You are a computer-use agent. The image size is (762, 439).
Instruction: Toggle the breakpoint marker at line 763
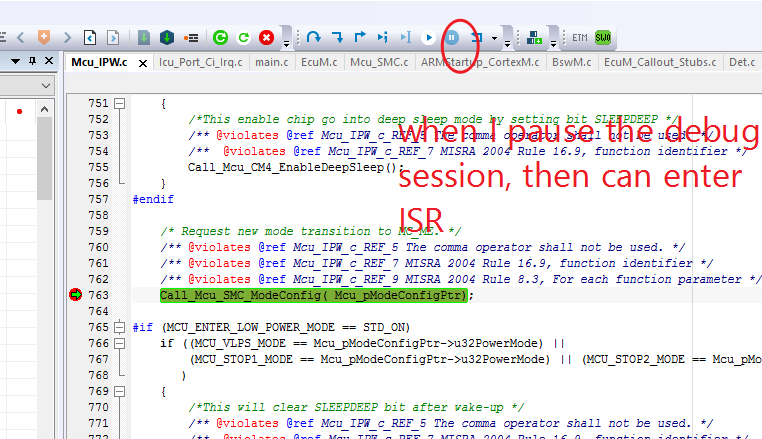click(75, 295)
